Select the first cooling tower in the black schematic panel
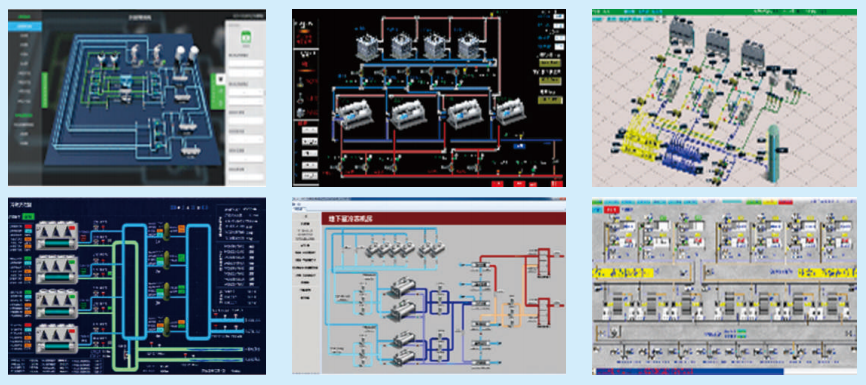Image resolution: width=866 pixels, height=385 pixels. pos(368,46)
